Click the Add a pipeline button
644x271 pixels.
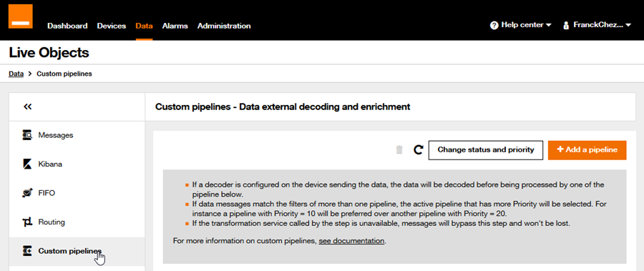587,150
